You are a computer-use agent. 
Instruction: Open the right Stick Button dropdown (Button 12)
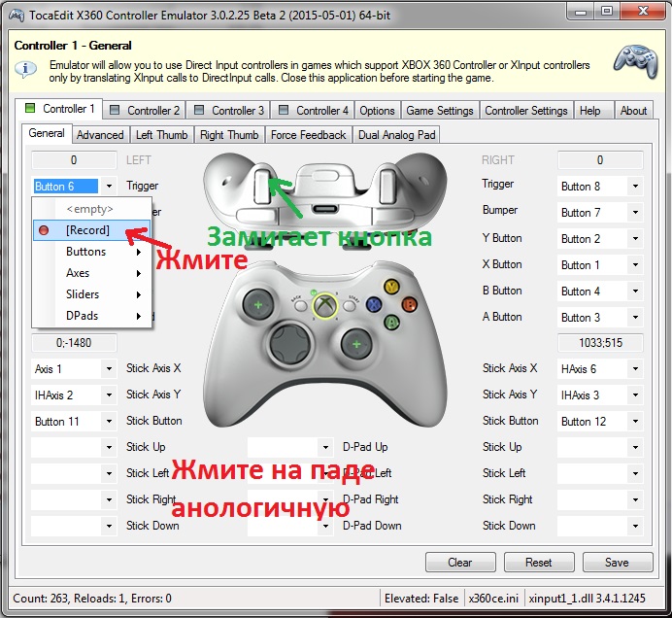coord(635,421)
